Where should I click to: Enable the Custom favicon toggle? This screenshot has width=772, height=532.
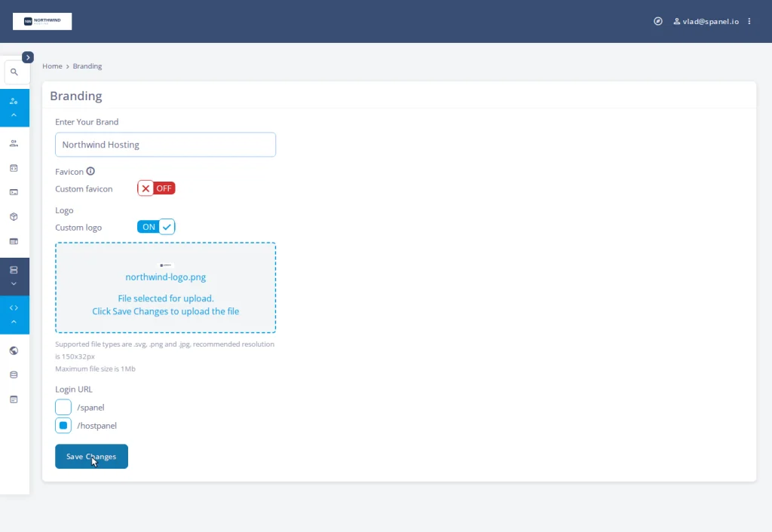tap(156, 188)
